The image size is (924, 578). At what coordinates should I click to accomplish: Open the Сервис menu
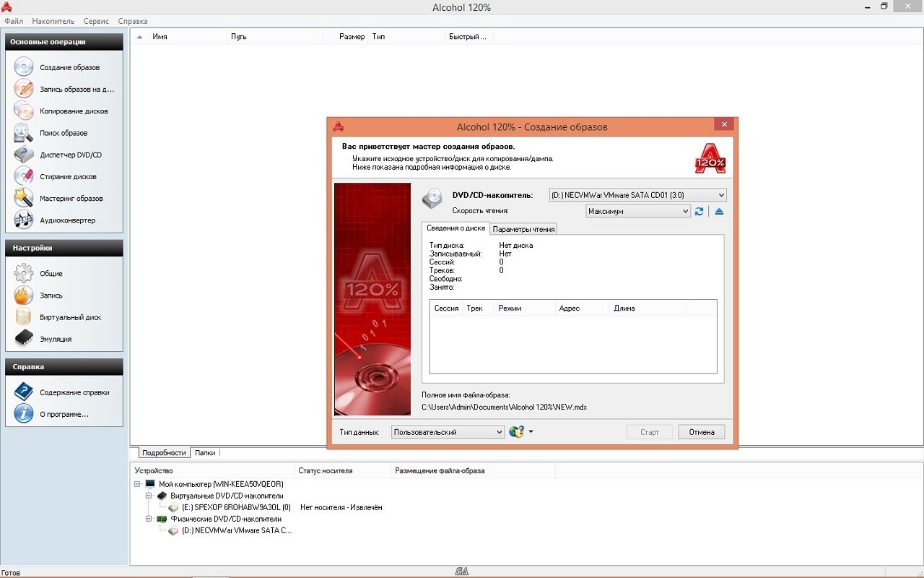pos(96,21)
